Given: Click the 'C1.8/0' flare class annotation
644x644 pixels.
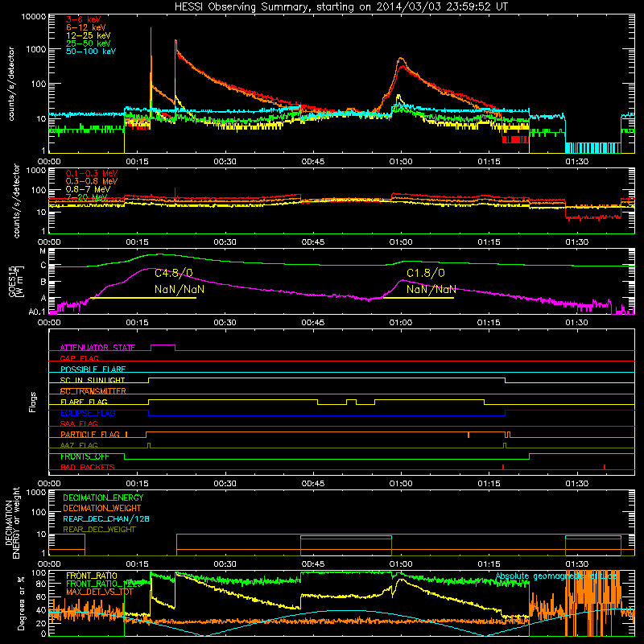Looking at the screenshot, I should click(x=426, y=273).
